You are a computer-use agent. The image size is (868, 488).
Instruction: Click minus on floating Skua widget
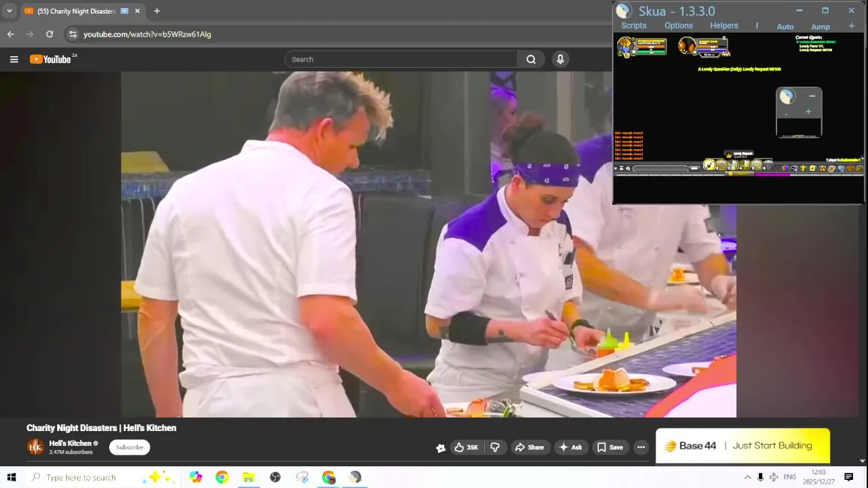(812, 96)
